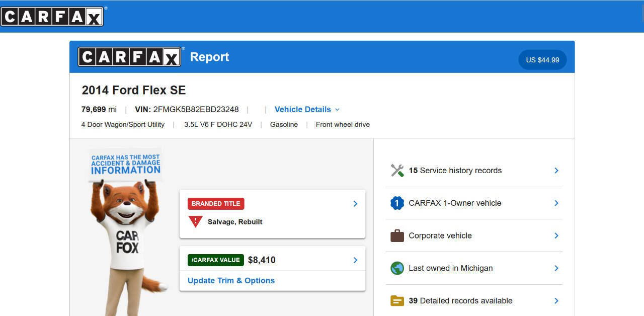Click the Corporate vehicle row chevron

(x=556, y=235)
